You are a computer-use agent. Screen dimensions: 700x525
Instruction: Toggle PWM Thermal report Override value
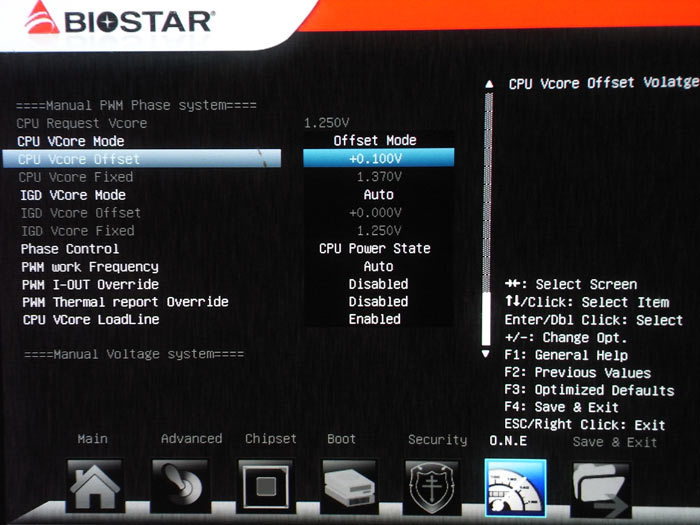click(x=378, y=302)
